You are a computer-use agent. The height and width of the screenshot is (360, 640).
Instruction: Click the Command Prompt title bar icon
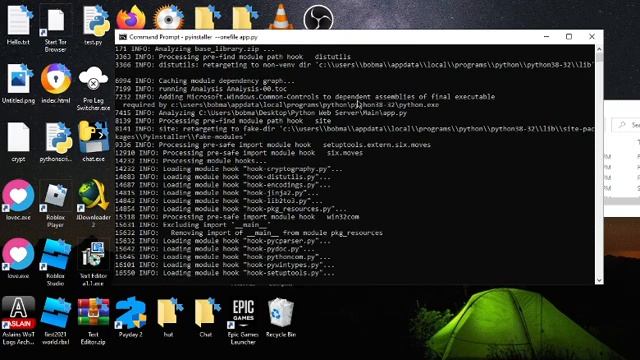click(x=122, y=37)
